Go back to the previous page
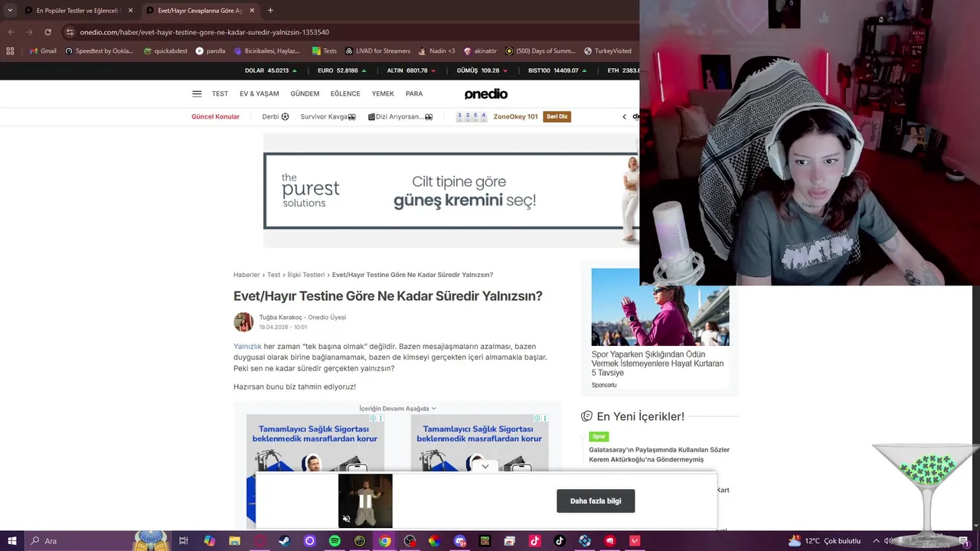 (11, 32)
